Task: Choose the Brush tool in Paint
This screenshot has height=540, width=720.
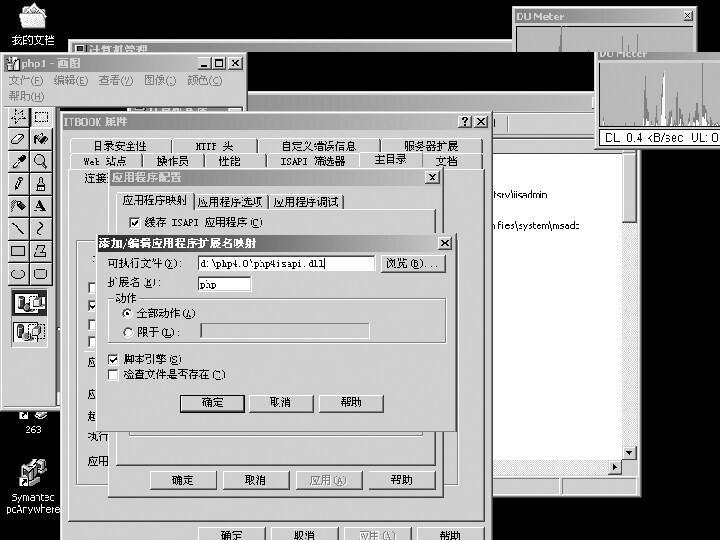Action: [x=41, y=184]
